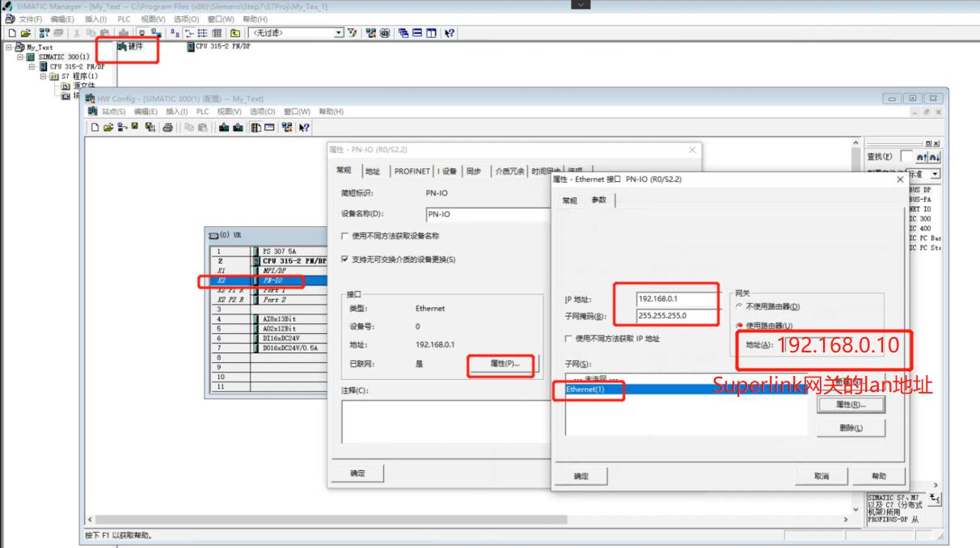The image size is (980, 548).
Task: Click the filter funnel icon beside filter dropdown
Action: coord(353,33)
